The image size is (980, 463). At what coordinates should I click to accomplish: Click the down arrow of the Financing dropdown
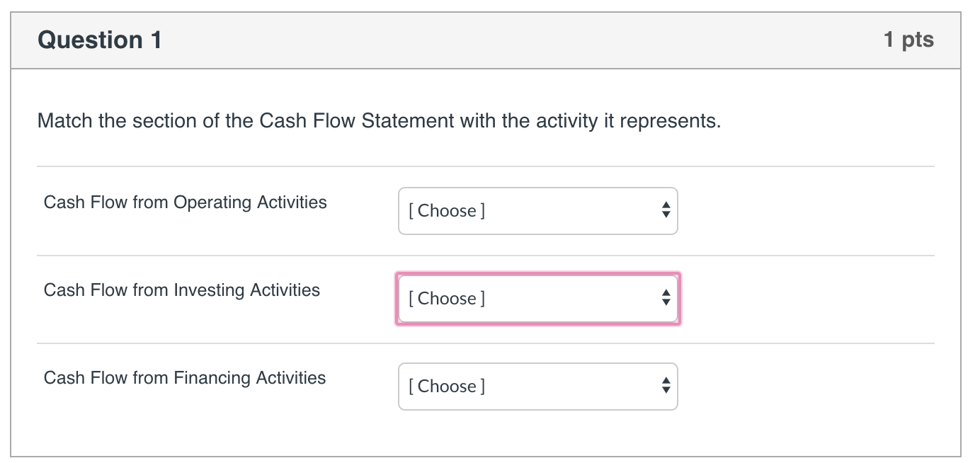click(666, 391)
